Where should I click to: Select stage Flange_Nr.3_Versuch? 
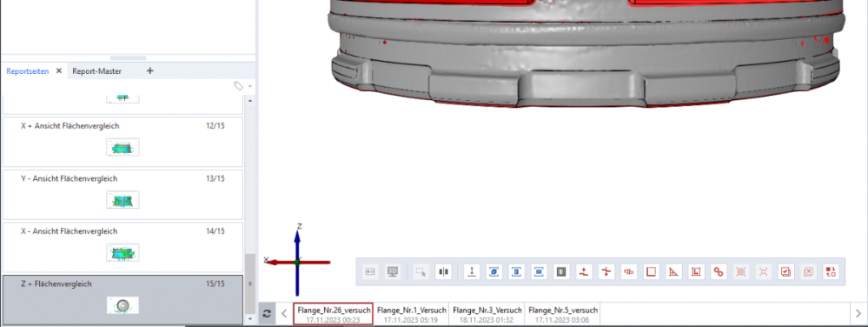click(x=487, y=314)
